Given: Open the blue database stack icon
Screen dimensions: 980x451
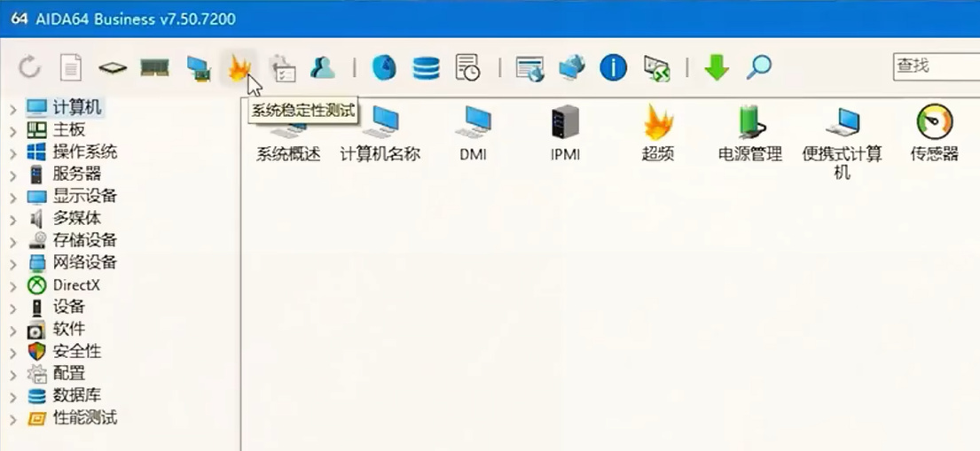Looking at the screenshot, I should coord(427,67).
